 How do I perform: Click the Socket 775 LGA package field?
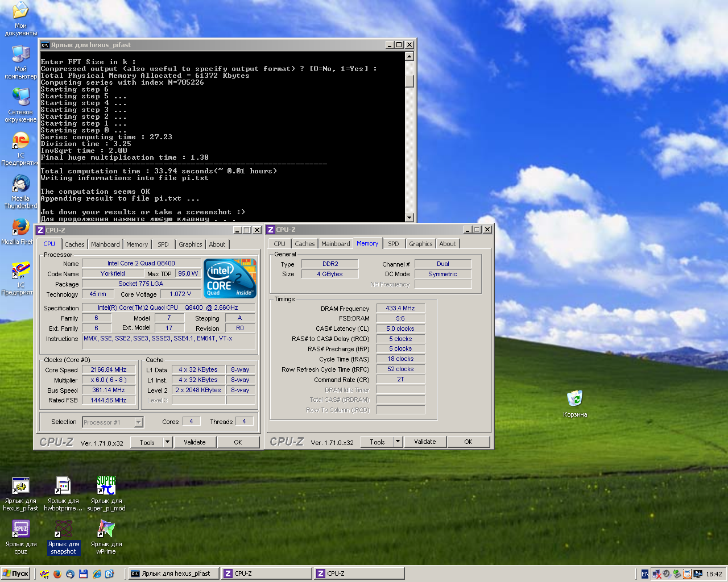click(141, 284)
